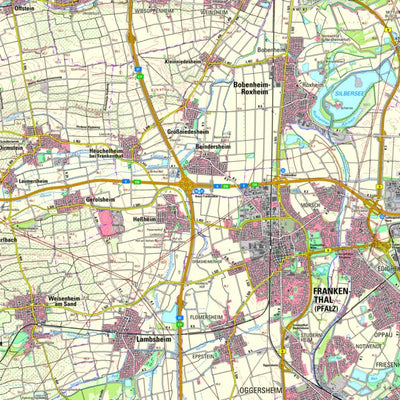Select the STUDERNHEIM district label
The image size is (400, 400).
click(311, 337)
